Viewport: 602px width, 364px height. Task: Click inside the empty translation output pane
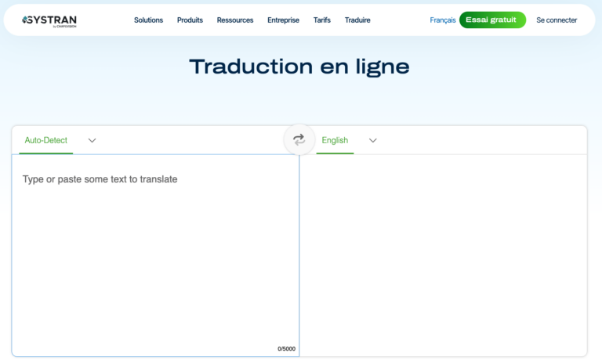443,250
